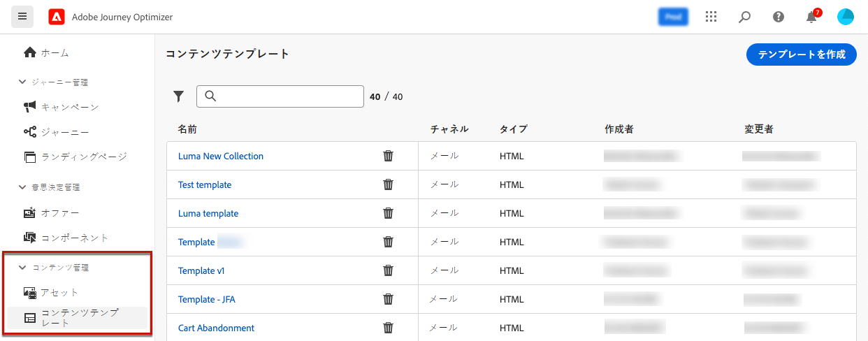The image size is (868, 341).
Task: Open the help question mark icon
Action: point(778,17)
